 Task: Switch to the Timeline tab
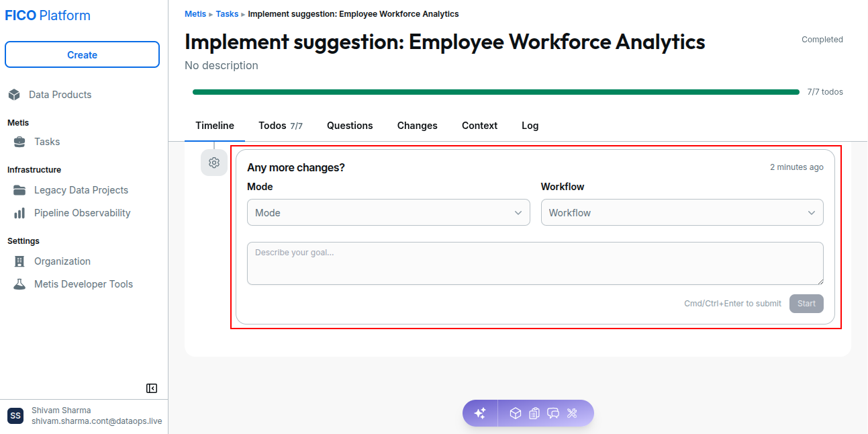click(215, 126)
